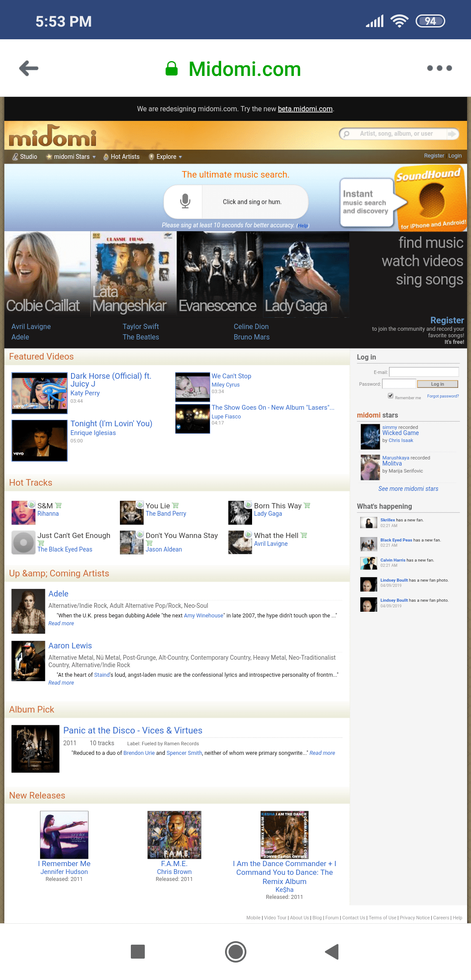Image resolution: width=471 pixels, height=980 pixels.
Task: Open the Video Tour footer link
Action: [x=275, y=918]
